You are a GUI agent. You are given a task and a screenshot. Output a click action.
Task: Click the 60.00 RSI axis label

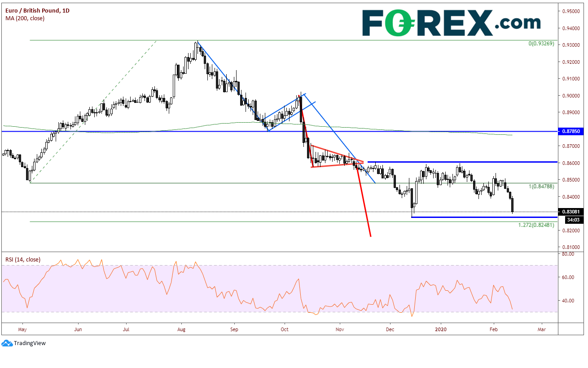coord(569,277)
